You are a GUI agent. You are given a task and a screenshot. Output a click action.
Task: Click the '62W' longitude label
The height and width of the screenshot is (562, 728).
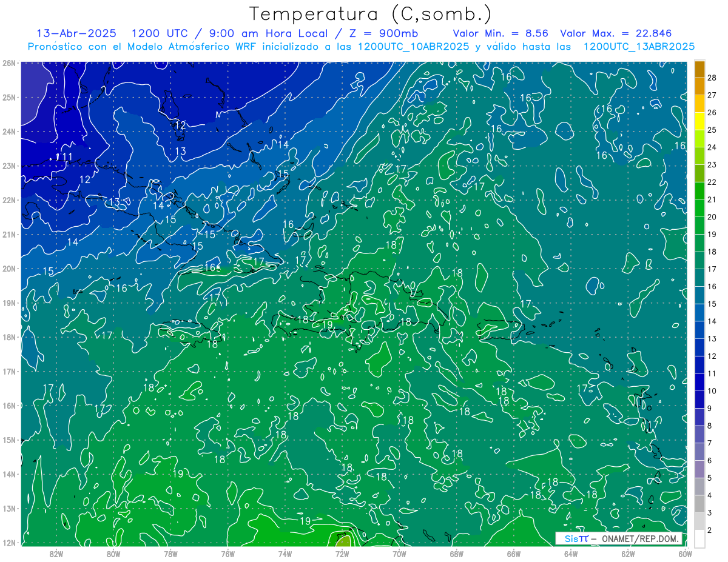point(627,554)
